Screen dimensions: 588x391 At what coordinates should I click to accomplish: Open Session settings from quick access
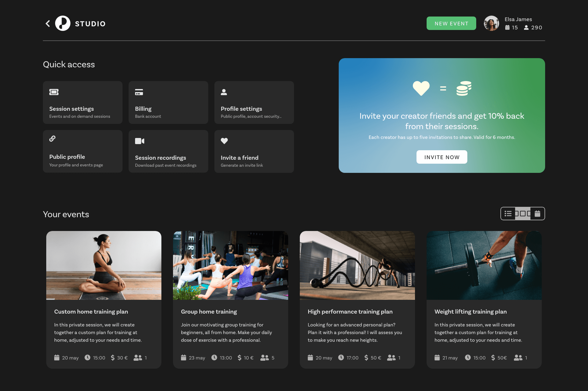click(82, 102)
